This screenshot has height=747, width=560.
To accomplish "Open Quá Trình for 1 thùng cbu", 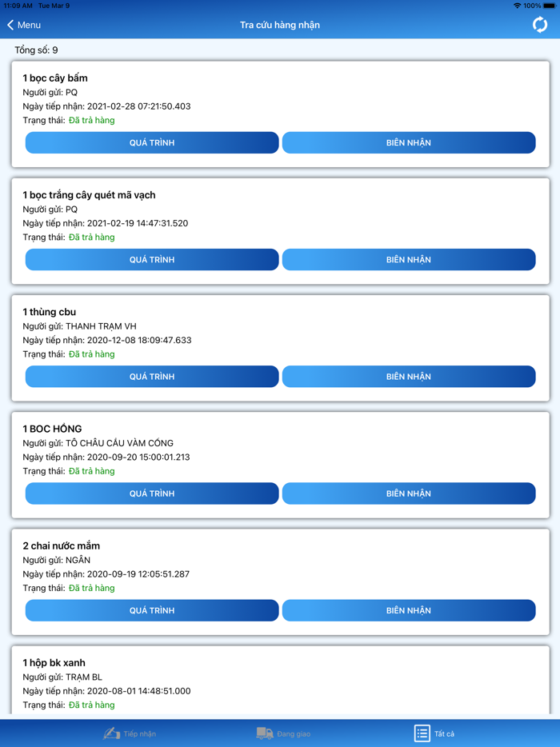I will click(x=152, y=377).
